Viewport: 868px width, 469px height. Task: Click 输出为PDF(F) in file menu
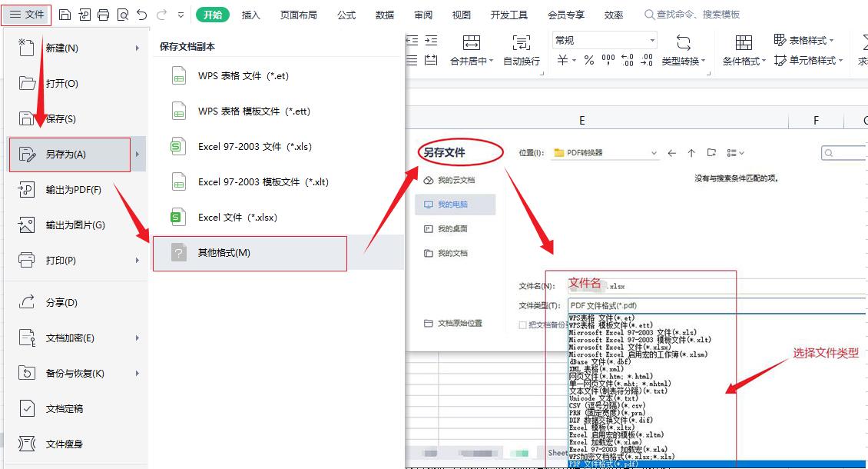coord(76,190)
